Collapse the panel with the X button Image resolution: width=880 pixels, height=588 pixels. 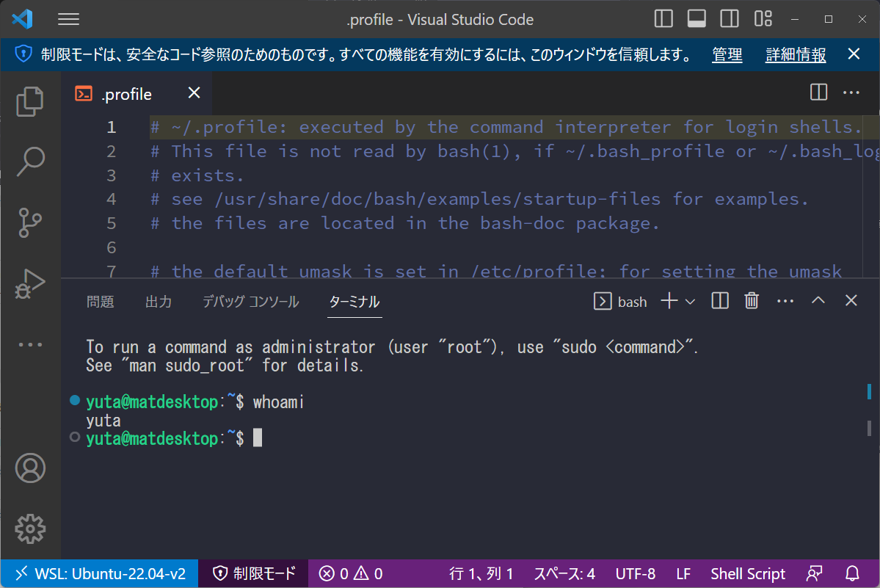pos(850,300)
